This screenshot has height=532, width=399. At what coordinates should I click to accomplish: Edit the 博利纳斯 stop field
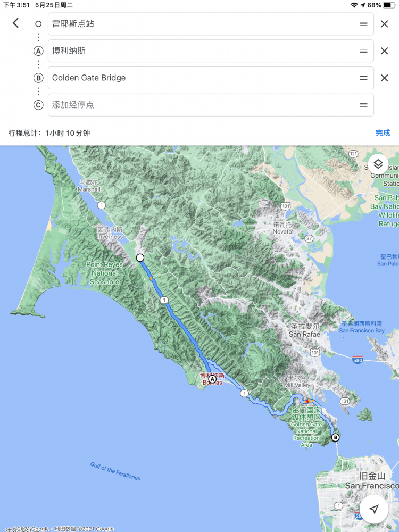[202, 51]
